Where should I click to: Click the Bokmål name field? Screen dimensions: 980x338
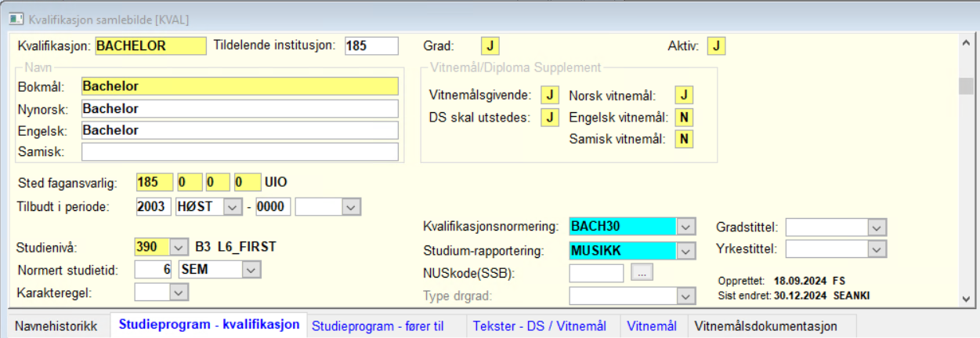(x=240, y=86)
